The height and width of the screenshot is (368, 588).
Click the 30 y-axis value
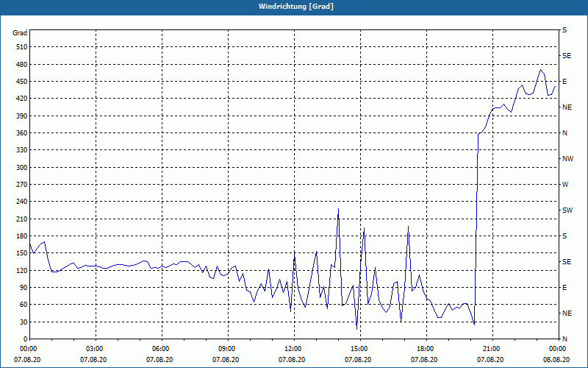[x=24, y=322]
